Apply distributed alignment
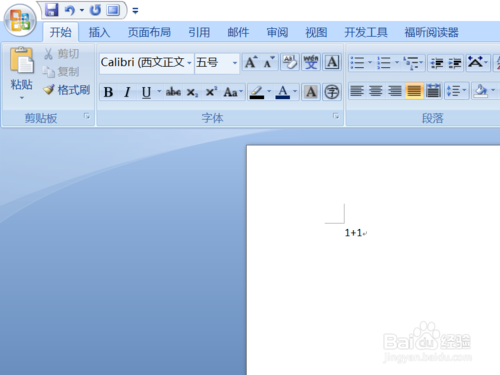The width and height of the screenshot is (500, 375). [433, 91]
